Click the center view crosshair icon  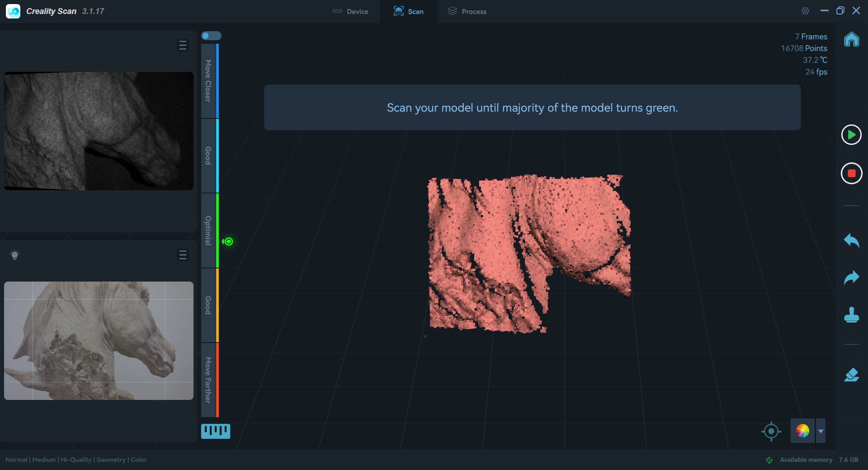(x=771, y=431)
